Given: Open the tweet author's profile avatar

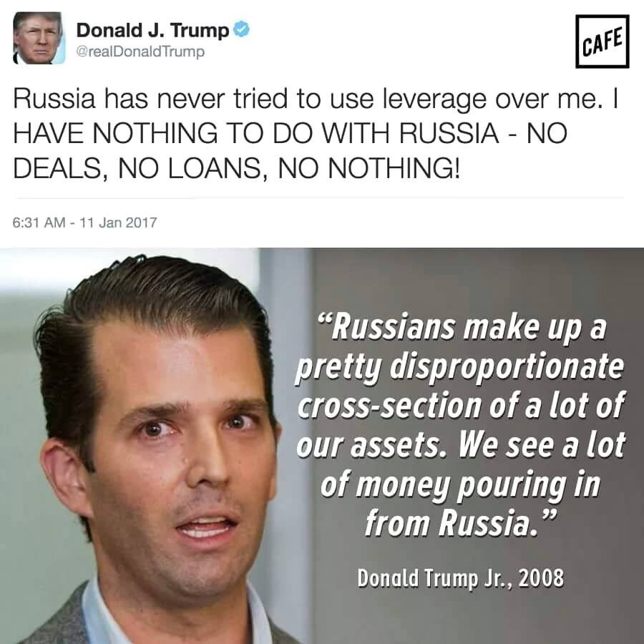Looking at the screenshot, I should click(39, 38).
